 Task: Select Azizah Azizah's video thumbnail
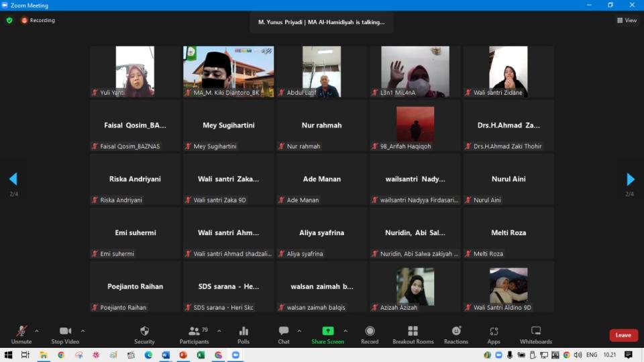[x=415, y=287]
